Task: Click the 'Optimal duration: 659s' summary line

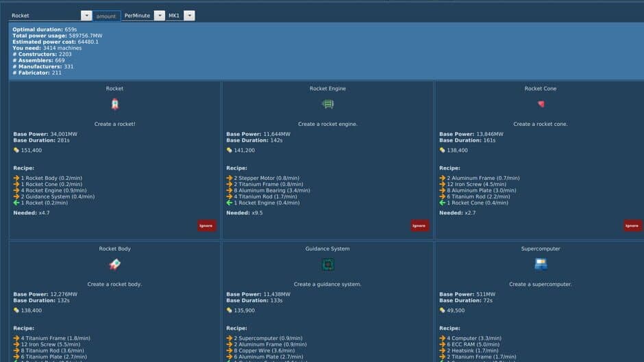Action: pos(45,29)
